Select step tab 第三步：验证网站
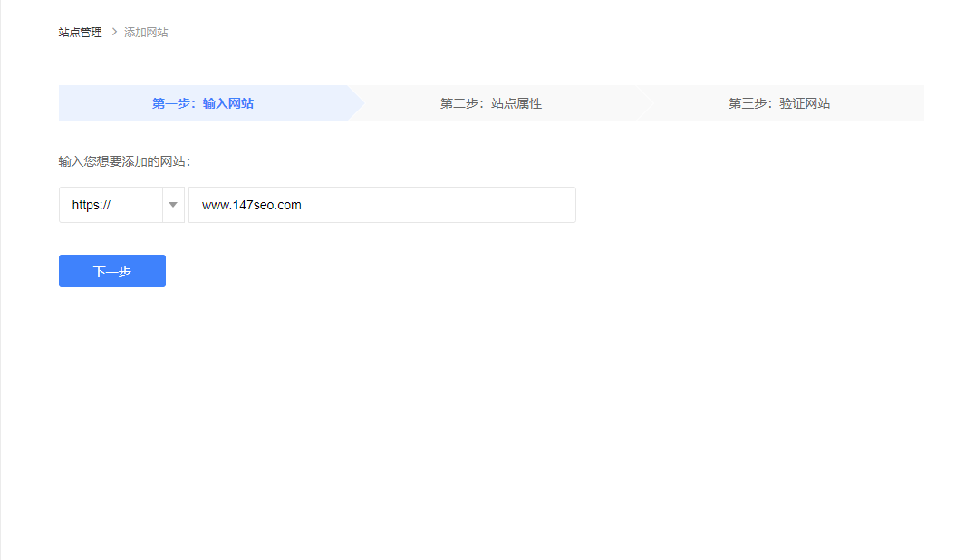This screenshot has height=560, width=965. (779, 103)
